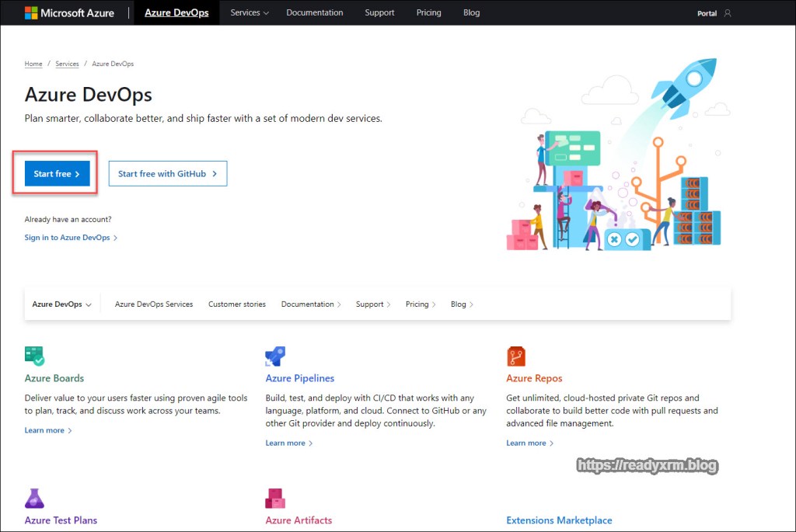Viewport: 796px width, 532px height.
Task: Expand Documentation in the sub-navigation bar
Action: coord(311,304)
